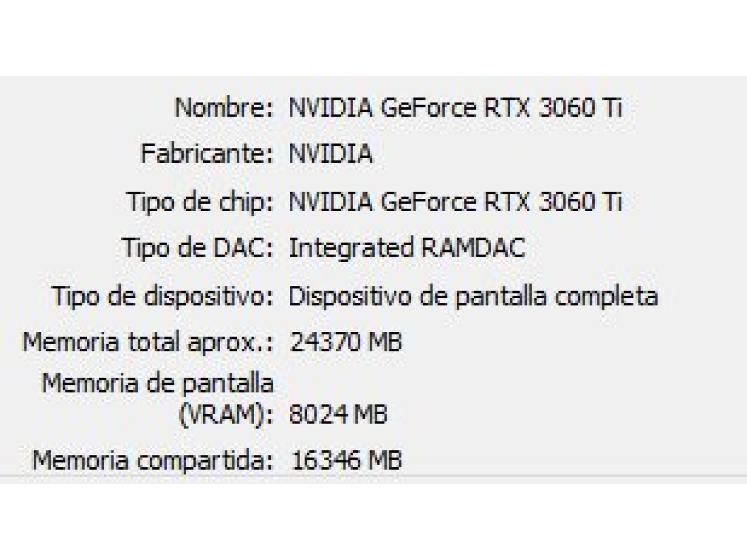
Task: Select the 24370 MB value
Action: (x=346, y=342)
